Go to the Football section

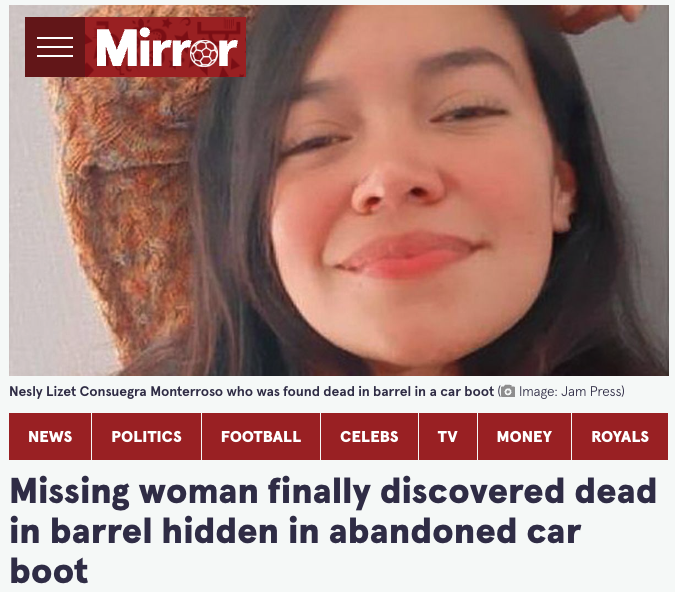(x=261, y=437)
